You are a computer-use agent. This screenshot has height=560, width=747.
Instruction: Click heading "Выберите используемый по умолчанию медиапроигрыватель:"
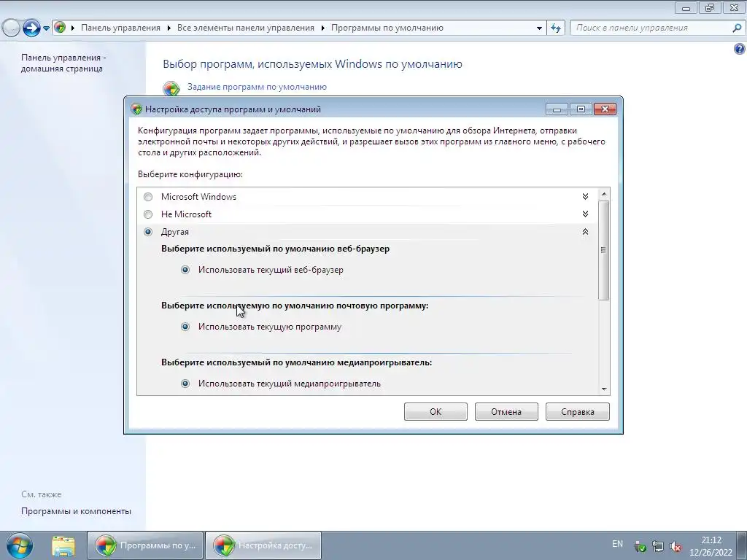point(296,362)
